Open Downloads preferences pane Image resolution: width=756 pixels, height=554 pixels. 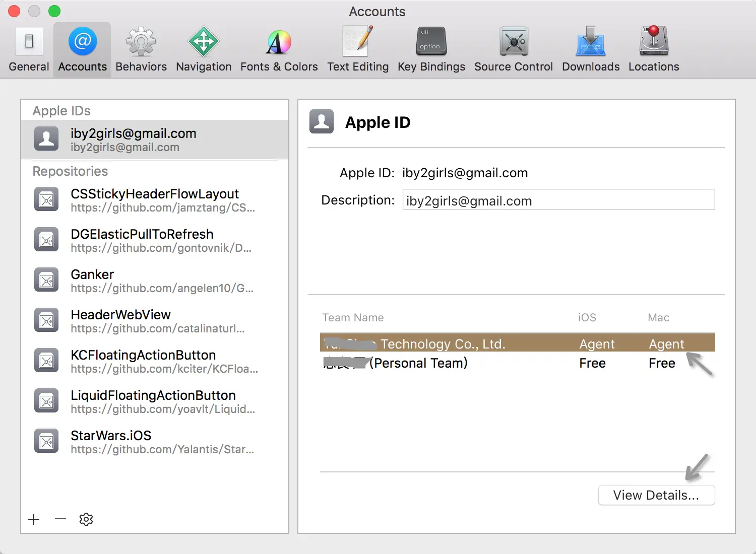(591, 50)
